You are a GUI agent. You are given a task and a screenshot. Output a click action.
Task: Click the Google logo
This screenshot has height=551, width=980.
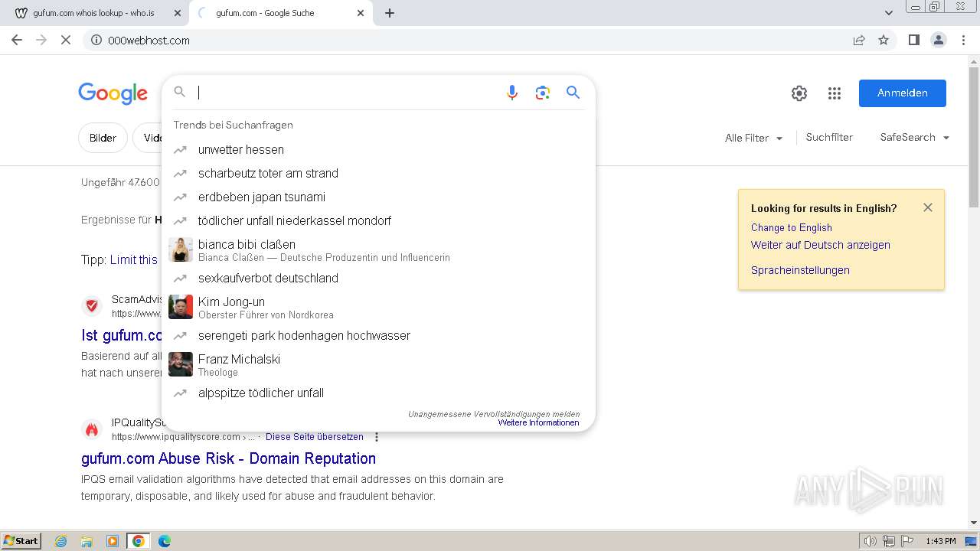tap(113, 93)
